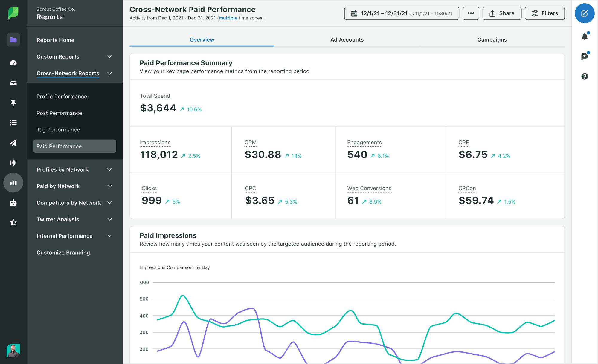Select Tag Performance in the sidebar

point(58,130)
